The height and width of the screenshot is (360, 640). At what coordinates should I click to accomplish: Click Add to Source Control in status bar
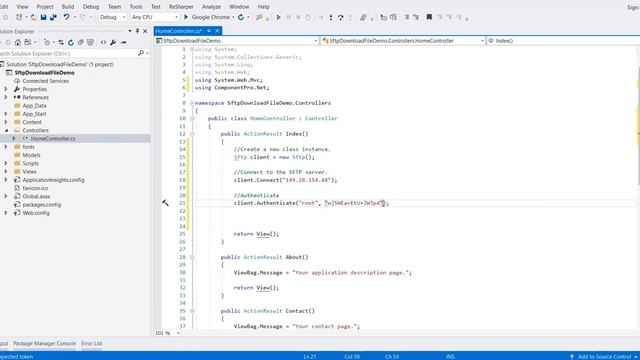tap(604, 356)
